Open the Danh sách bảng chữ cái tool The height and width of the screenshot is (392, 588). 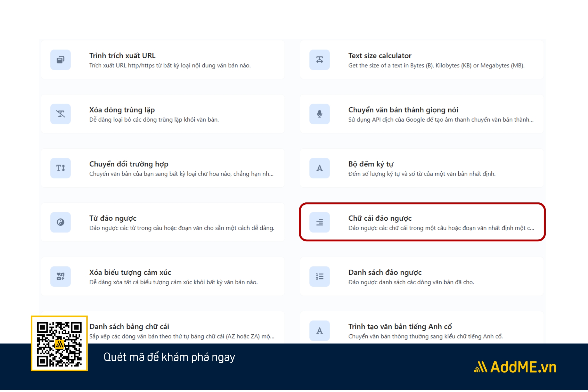coord(163,328)
